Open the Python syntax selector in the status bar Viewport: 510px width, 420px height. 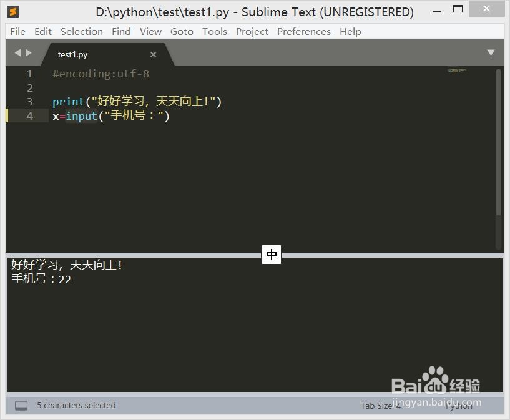[x=459, y=406]
